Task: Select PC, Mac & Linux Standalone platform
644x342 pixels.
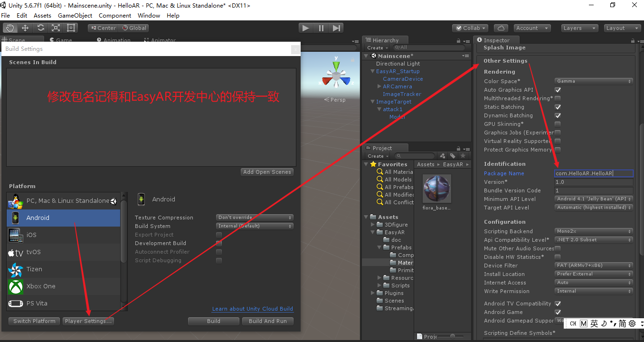Action: coord(63,200)
